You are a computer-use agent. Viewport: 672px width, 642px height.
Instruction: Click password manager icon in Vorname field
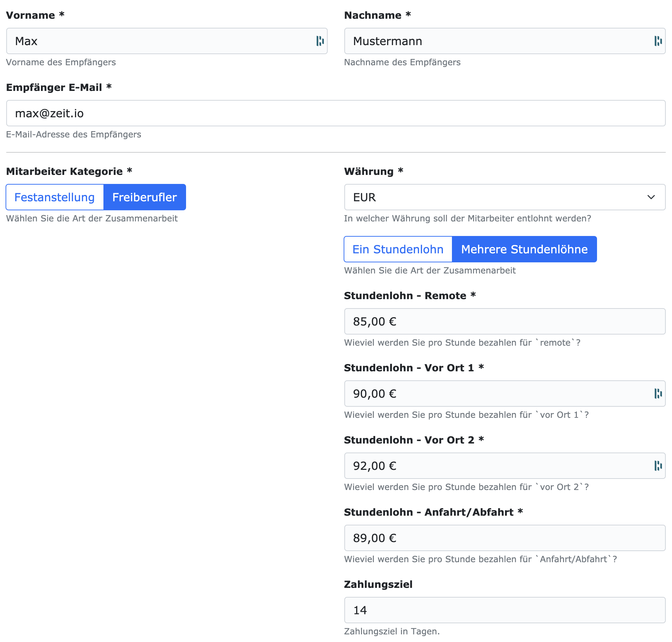point(320,41)
